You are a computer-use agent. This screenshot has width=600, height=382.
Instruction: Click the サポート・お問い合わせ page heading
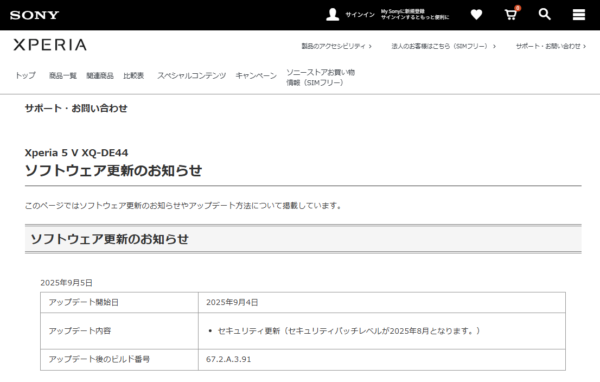[x=76, y=108]
